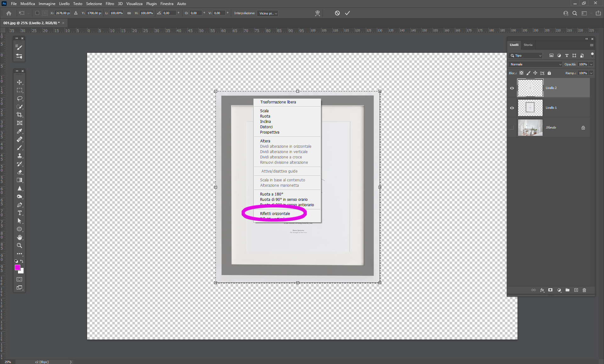The height and width of the screenshot is (364, 604).
Task: Open the Normale blend mode dropdown
Action: point(535,64)
